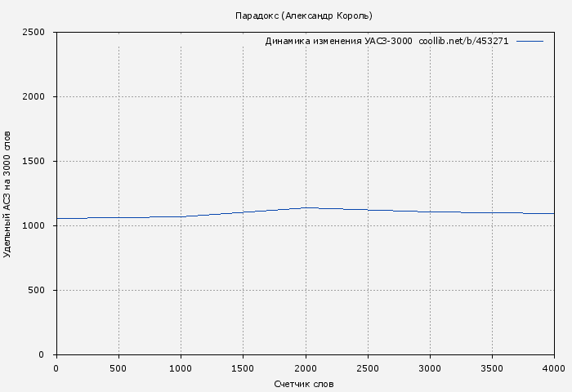Click the blue legend line sample
Viewport: 572px width, 392px height.
530,41
